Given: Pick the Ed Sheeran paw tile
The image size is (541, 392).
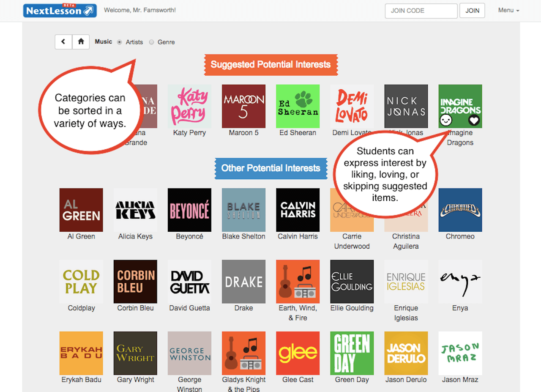Looking at the screenshot, I should (298, 106).
